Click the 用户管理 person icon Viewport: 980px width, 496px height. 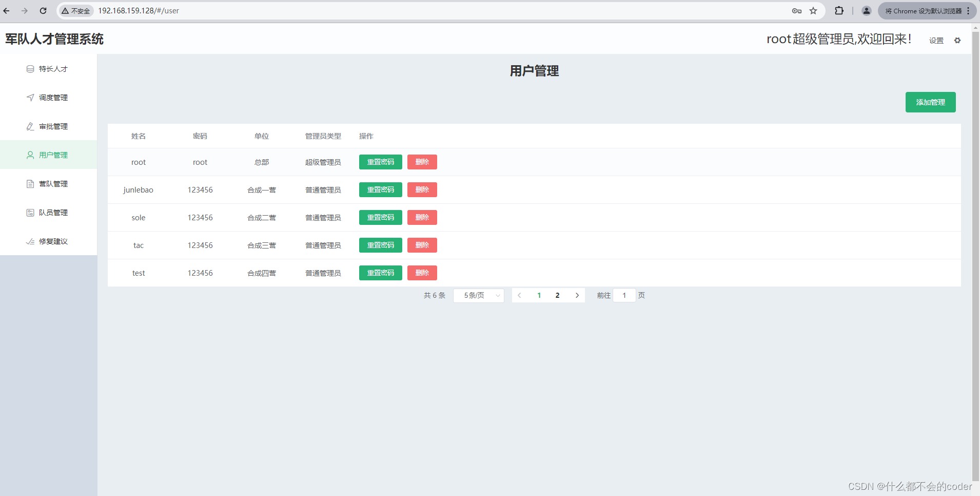coord(30,155)
